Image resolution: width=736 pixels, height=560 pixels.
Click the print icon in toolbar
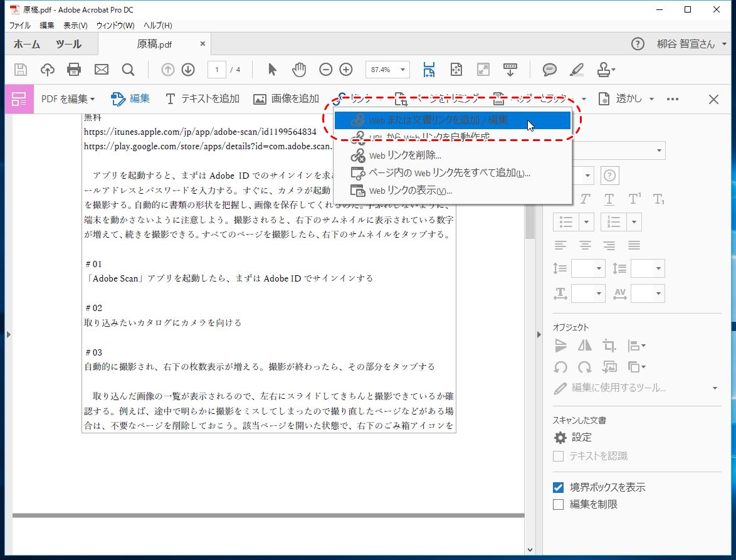pos(74,70)
